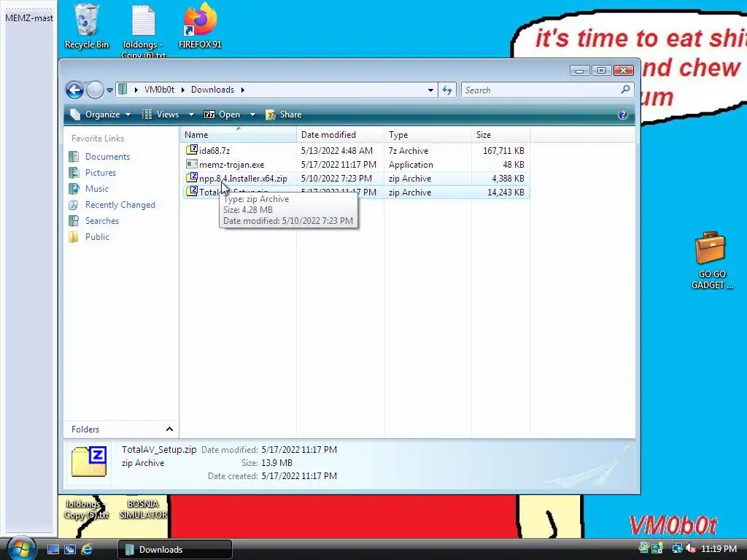The image size is (747, 560).
Task: Click the search magnifier icon
Action: click(625, 90)
